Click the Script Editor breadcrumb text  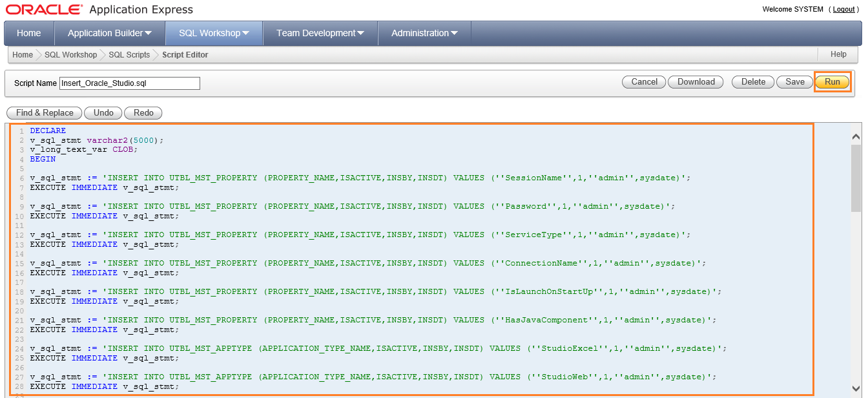185,55
